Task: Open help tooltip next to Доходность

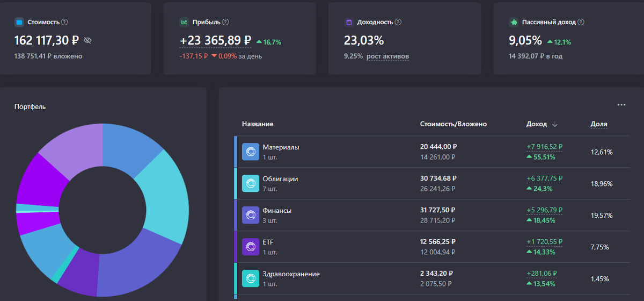Action: (398, 23)
